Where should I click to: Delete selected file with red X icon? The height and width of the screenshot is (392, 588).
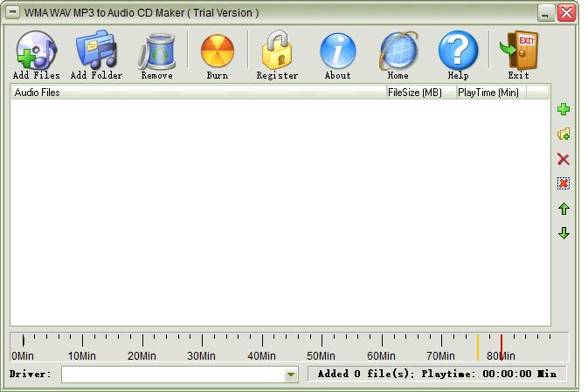pyautogui.click(x=564, y=159)
